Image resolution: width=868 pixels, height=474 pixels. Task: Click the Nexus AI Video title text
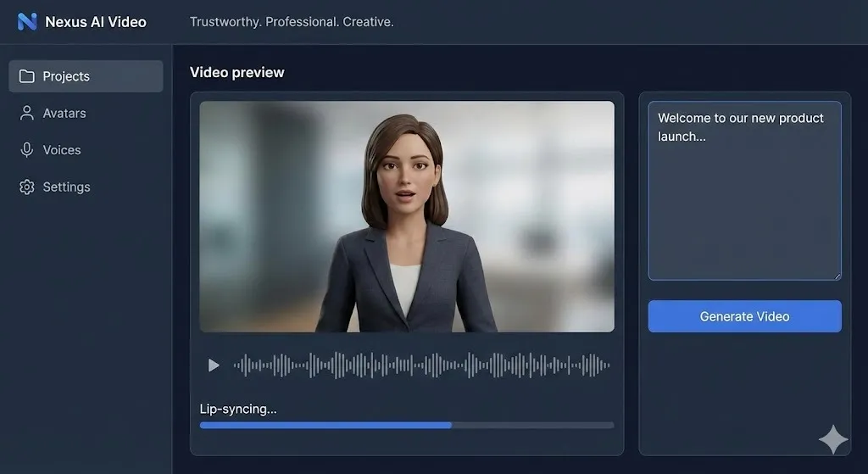point(96,21)
